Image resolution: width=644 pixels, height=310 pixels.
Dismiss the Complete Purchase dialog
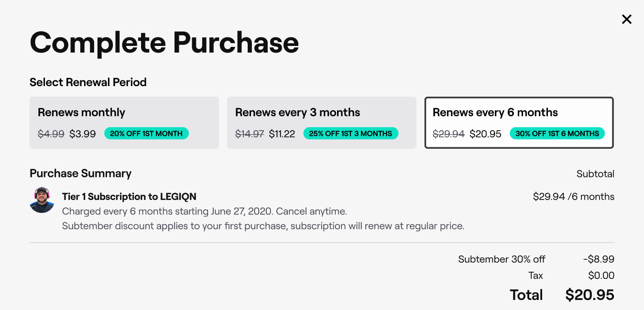tap(626, 19)
